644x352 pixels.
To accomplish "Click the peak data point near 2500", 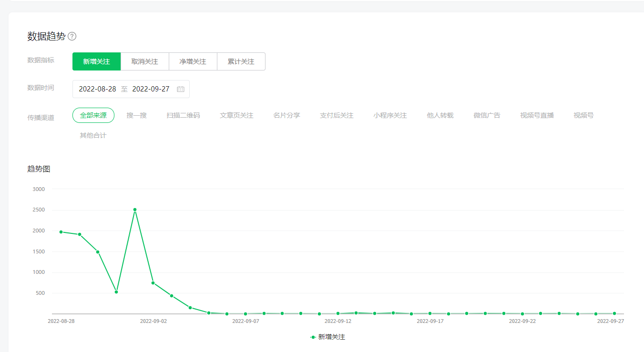I will tap(135, 210).
